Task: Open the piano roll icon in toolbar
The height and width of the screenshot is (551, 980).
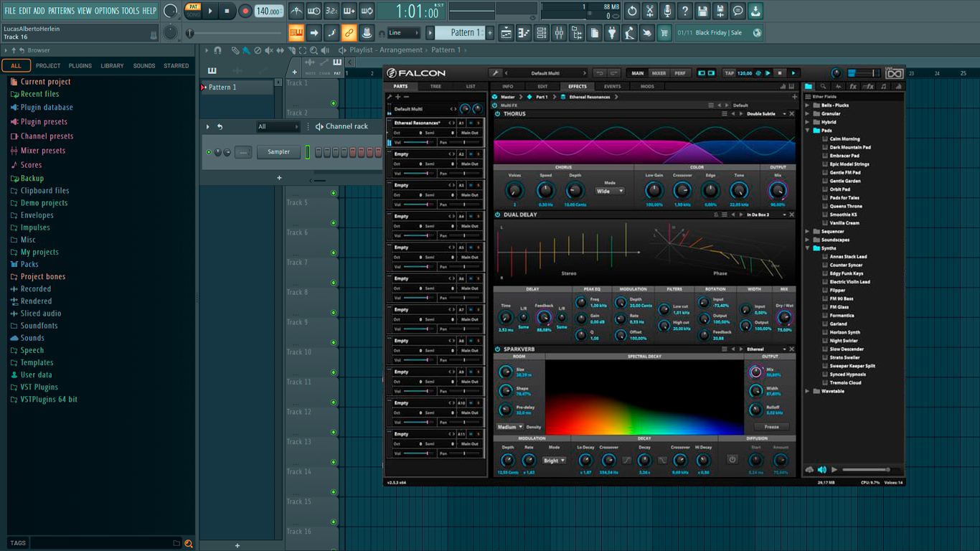Action: (x=524, y=32)
